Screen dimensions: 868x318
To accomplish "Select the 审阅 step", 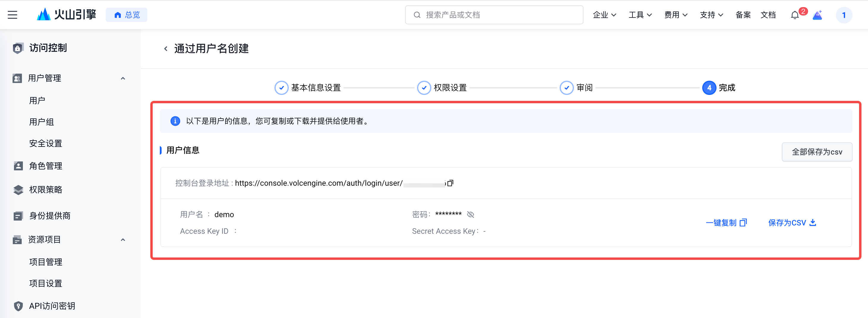I will pyautogui.click(x=576, y=88).
